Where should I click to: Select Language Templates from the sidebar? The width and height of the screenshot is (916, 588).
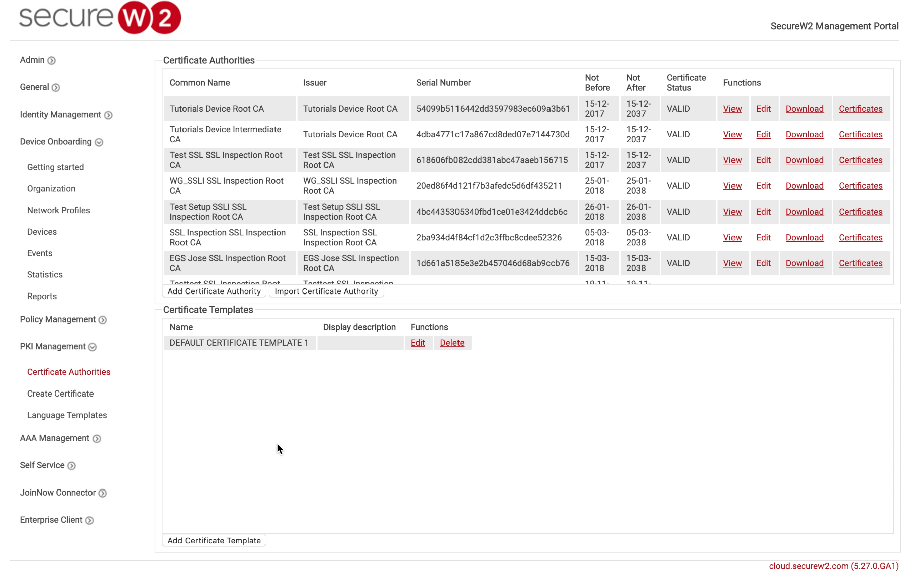point(66,415)
